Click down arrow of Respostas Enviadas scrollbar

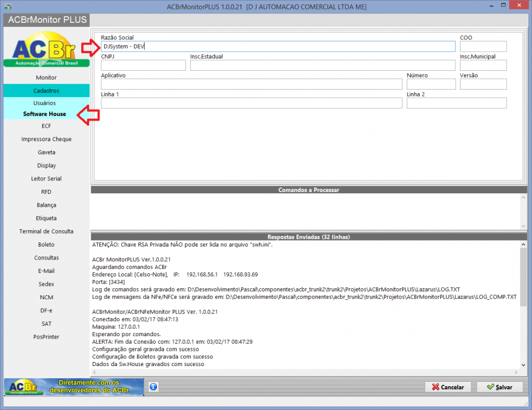523,365
